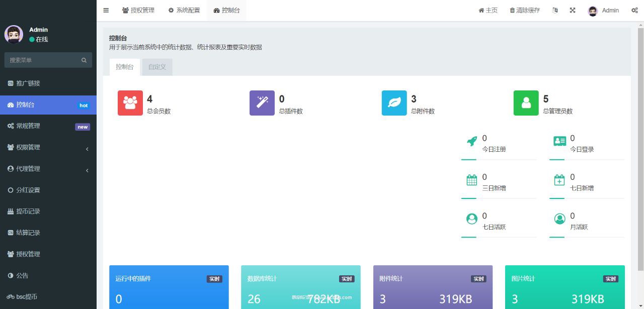
Task: Open the settings gears icon at top right
Action: pos(634,10)
